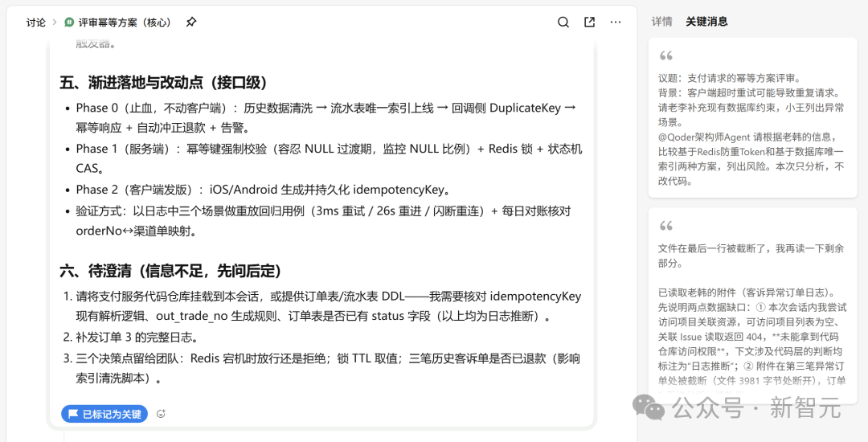Expand the breadcrumb chevron after 讨论

tap(55, 23)
